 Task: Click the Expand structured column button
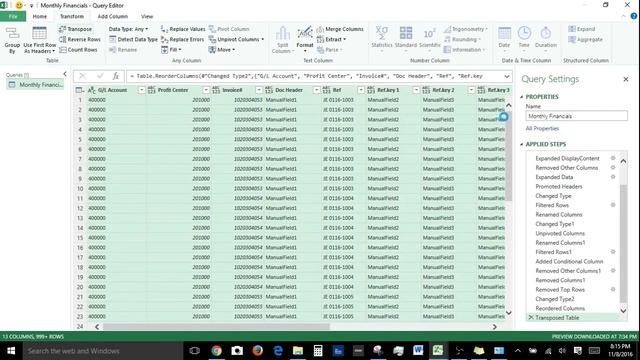coord(582,29)
